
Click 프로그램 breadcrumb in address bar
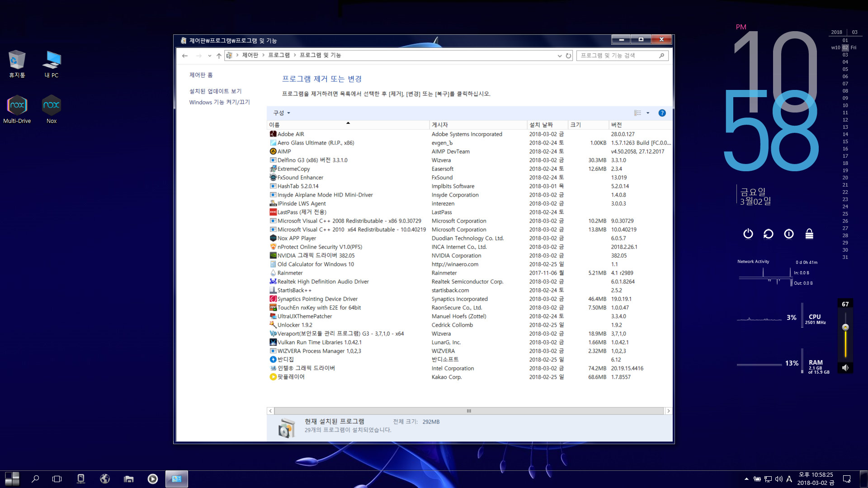point(279,55)
